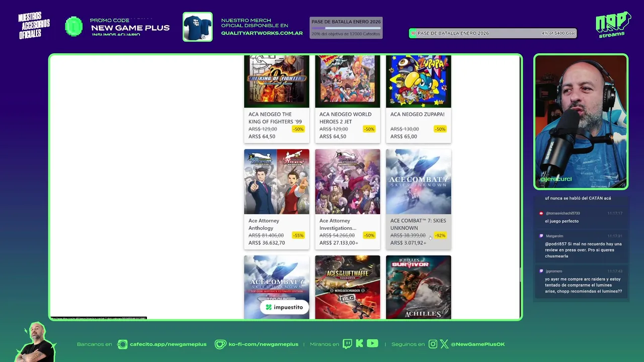Click the streamer webcam feed
Screen dimensions: 644x362
click(581, 121)
